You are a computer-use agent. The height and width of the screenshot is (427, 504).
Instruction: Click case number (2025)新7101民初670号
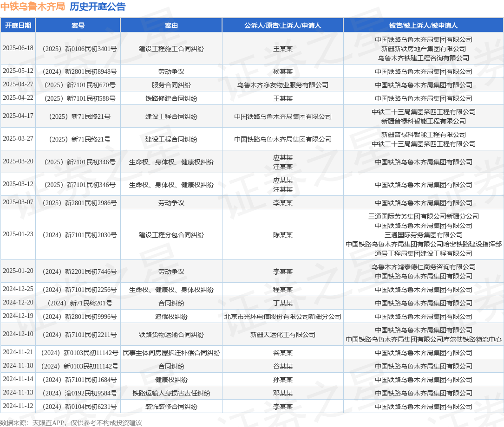pos(80,85)
